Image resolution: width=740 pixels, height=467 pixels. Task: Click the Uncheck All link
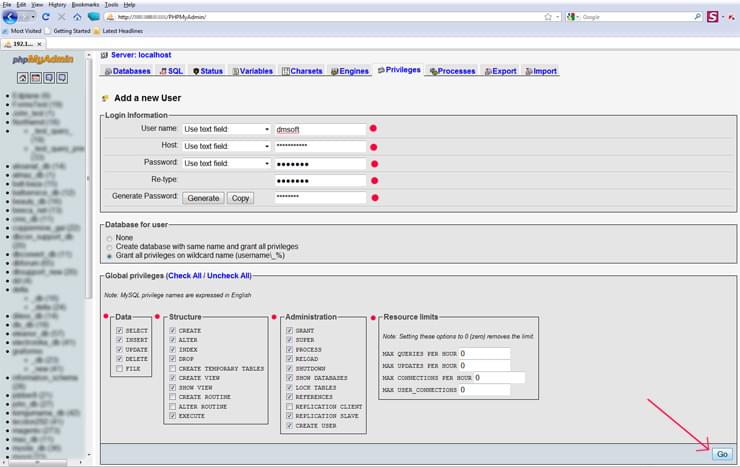pos(228,275)
